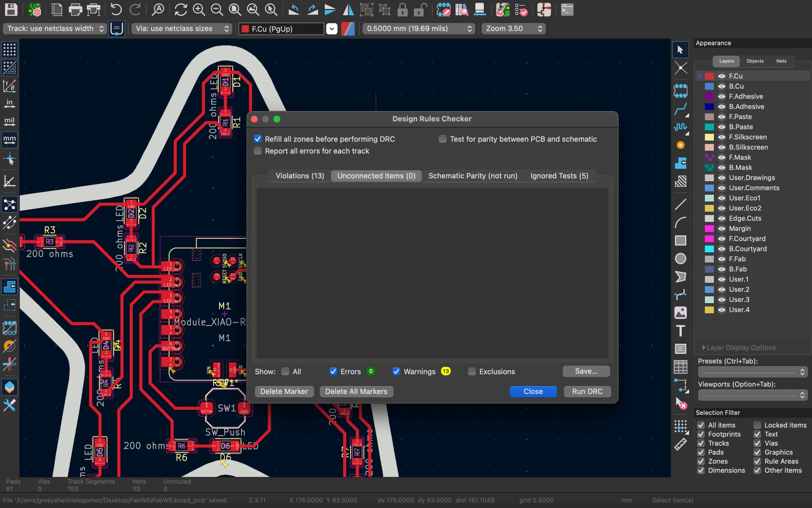Select the Draw circle tool
This screenshot has width=812, height=508.
pos(680,259)
